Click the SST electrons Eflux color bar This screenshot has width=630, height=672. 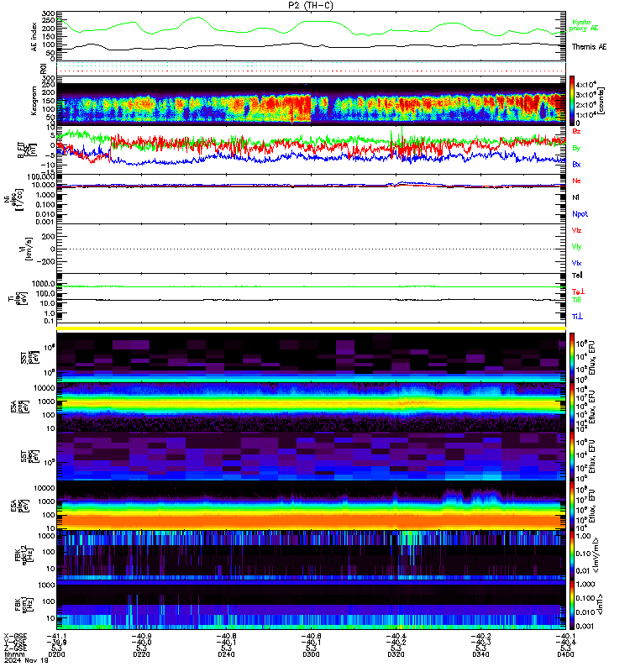(x=572, y=456)
